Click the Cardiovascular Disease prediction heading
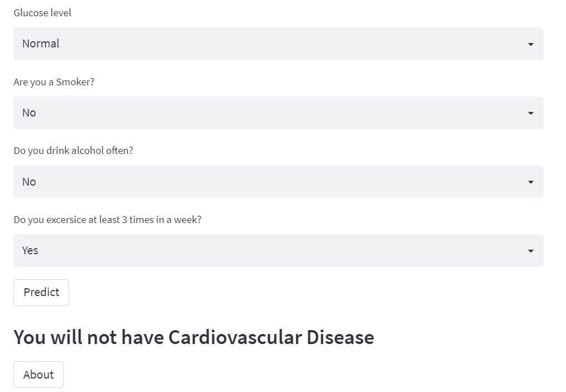The width and height of the screenshot is (566, 392). click(194, 337)
